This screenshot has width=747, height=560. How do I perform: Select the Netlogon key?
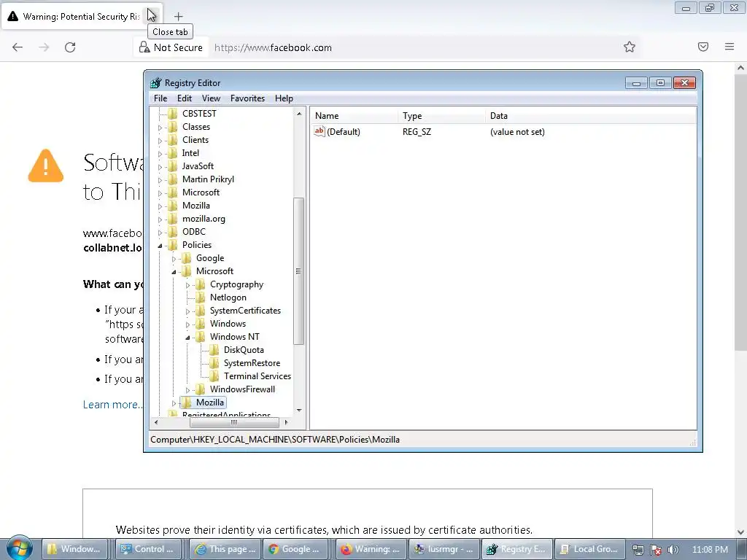[228, 297]
